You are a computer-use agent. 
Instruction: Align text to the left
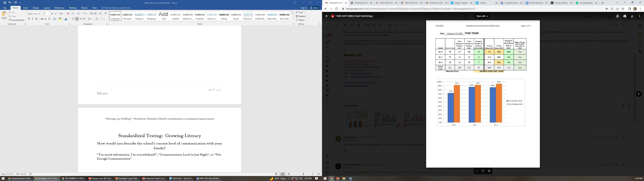click(73, 19)
